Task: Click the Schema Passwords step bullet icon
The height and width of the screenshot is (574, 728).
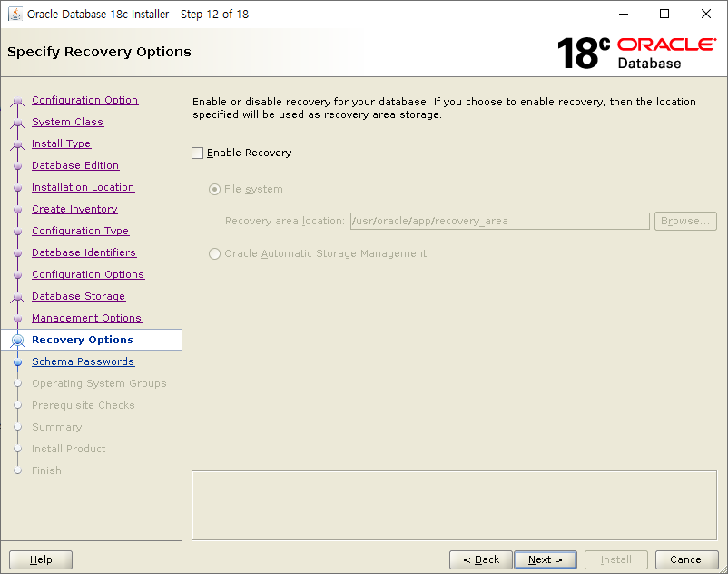Action: pyautogui.click(x=17, y=362)
